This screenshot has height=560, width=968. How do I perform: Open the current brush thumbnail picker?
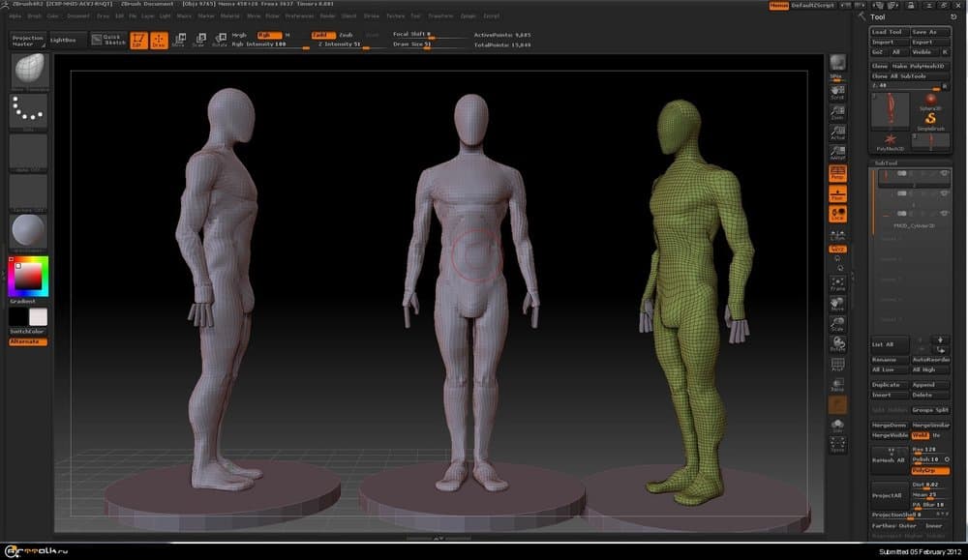coord(28,71)
